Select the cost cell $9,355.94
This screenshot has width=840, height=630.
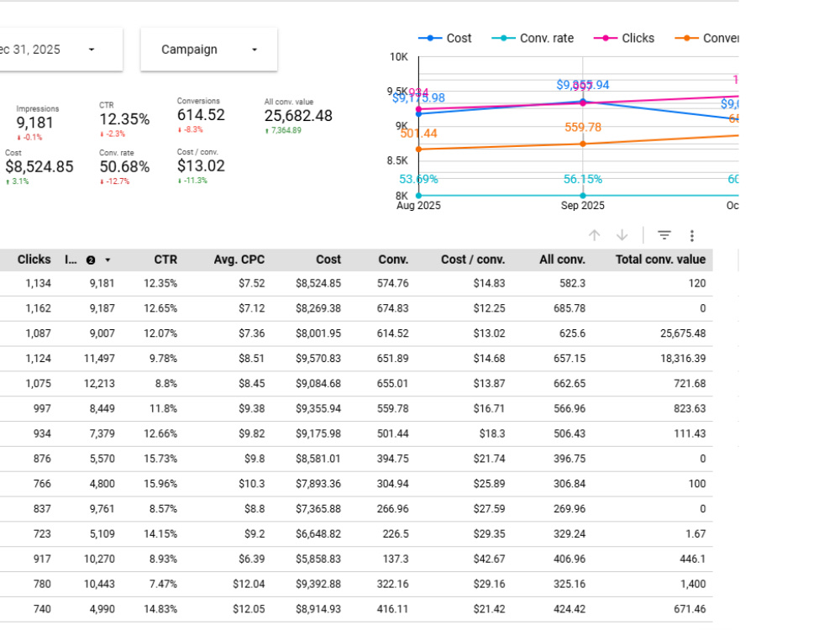(x=318, y=409)
